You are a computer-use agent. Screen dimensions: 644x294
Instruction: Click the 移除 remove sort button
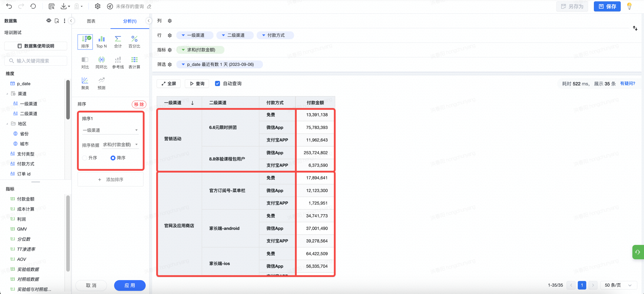[x=139, y=104]
